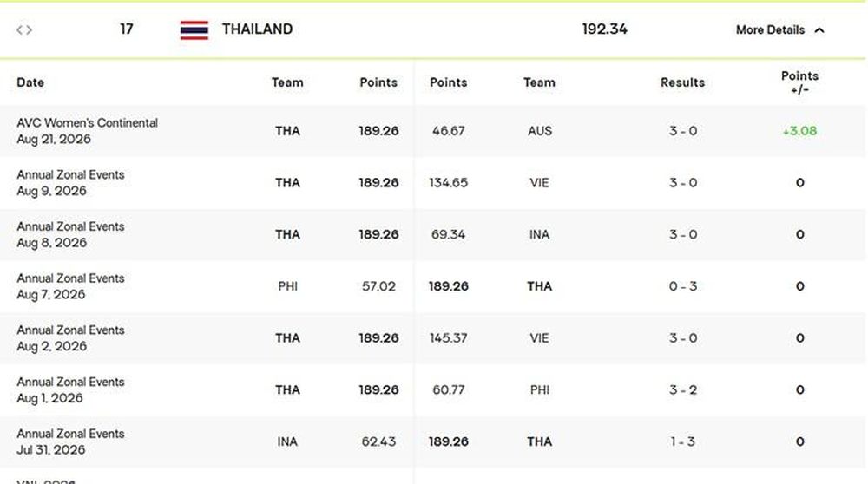Select the INA team with 69.34 points
868x484 pixels.
click(539, 234)
